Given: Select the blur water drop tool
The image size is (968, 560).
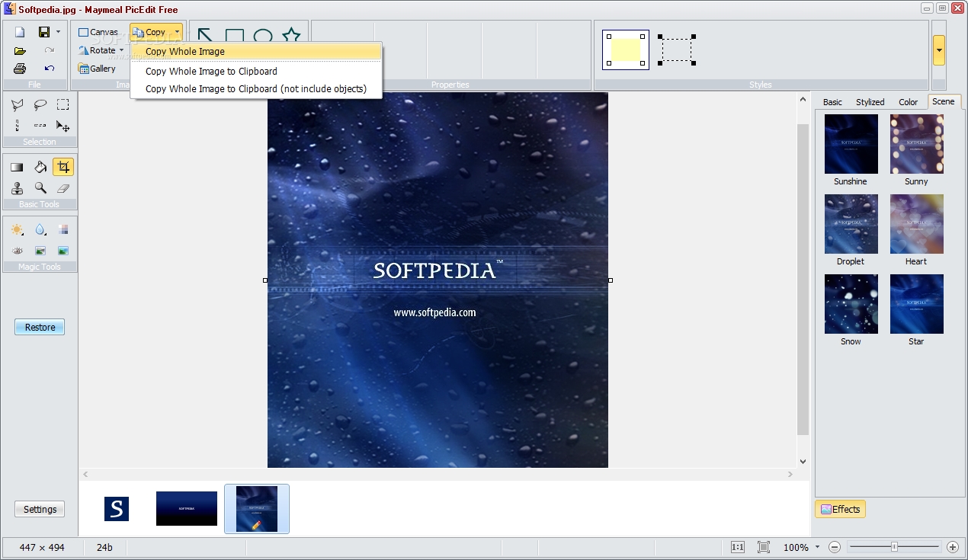Looking at the screenshot, I should coord(40,229).
